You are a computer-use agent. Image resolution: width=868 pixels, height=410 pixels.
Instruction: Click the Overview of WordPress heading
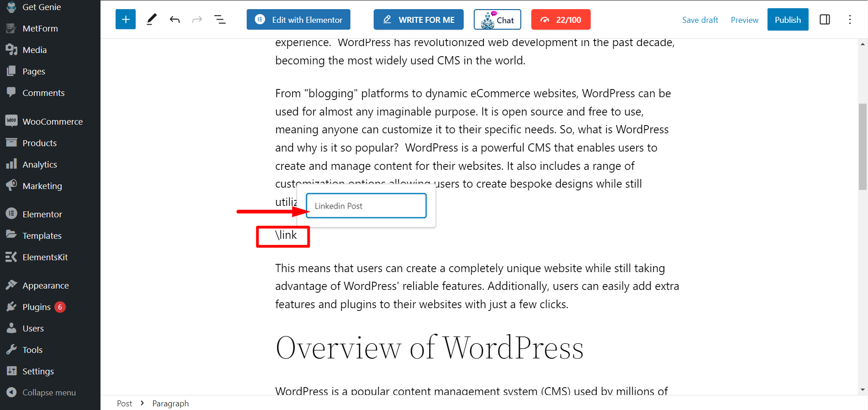[x=429, y=348]
